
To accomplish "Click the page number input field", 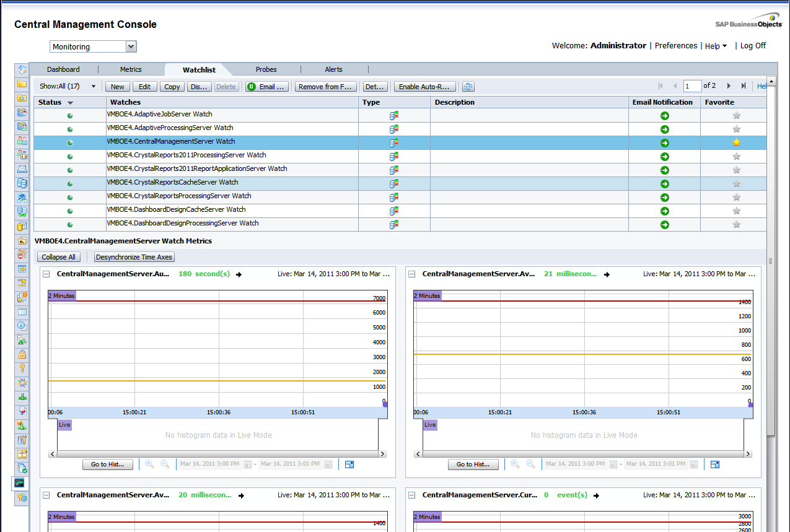I will (692, 86).
